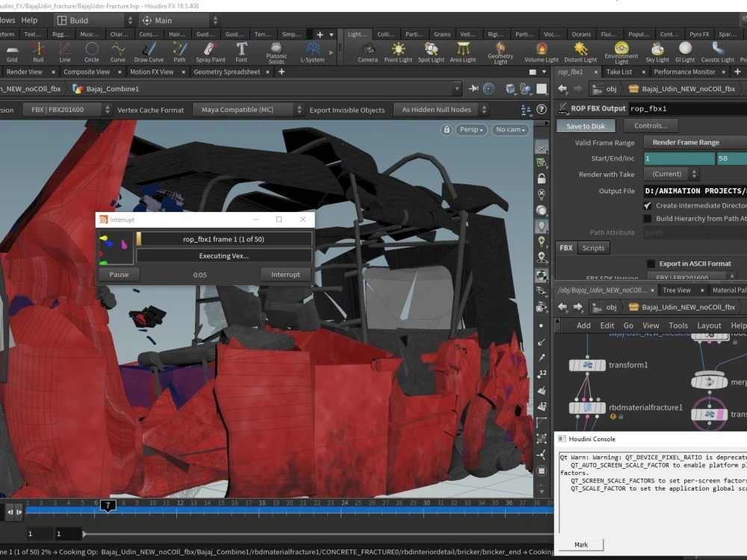
Task: Select the Volume Light tool
Action: [542, 52]
